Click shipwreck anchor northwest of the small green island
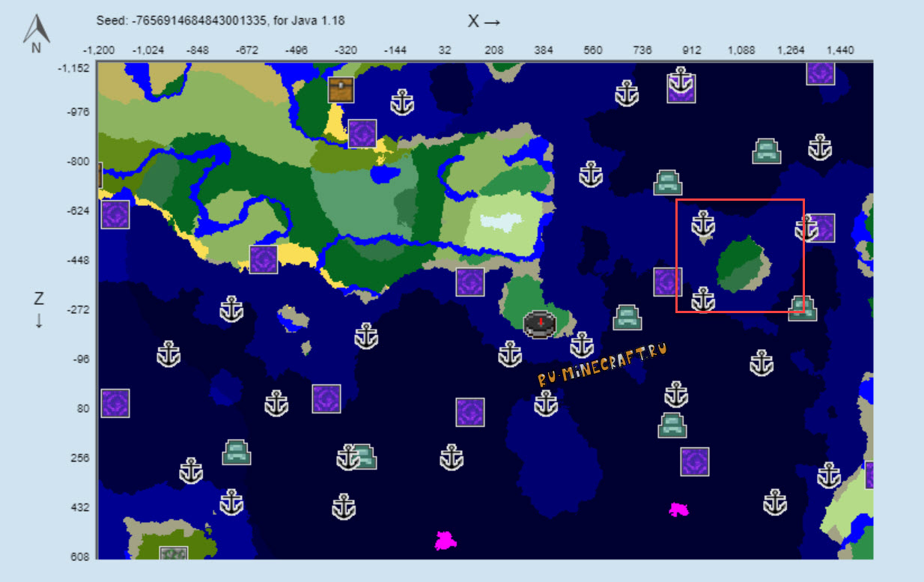This screenshot has width=924, height=582. 702,223
